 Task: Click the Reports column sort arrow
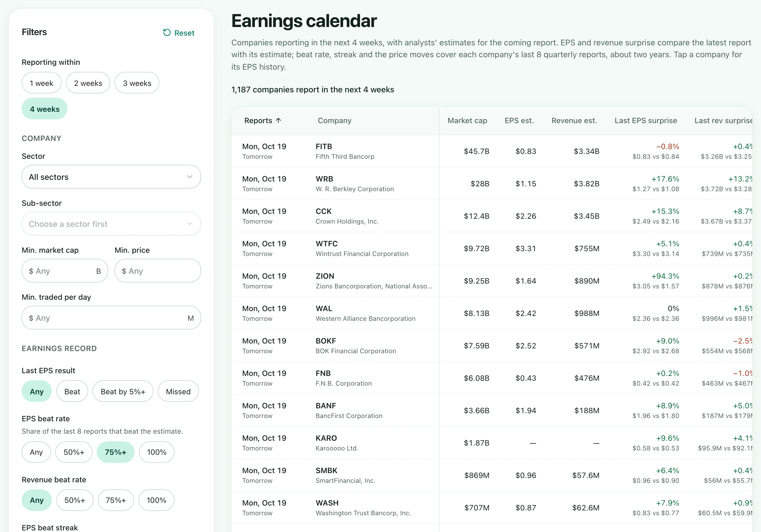278,121
